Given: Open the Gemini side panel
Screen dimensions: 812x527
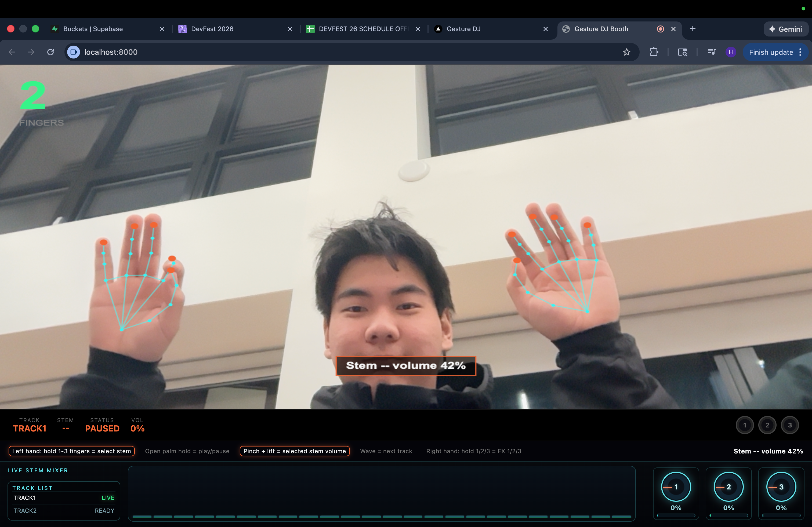Looking at the screenshot, I should point(785,29).
